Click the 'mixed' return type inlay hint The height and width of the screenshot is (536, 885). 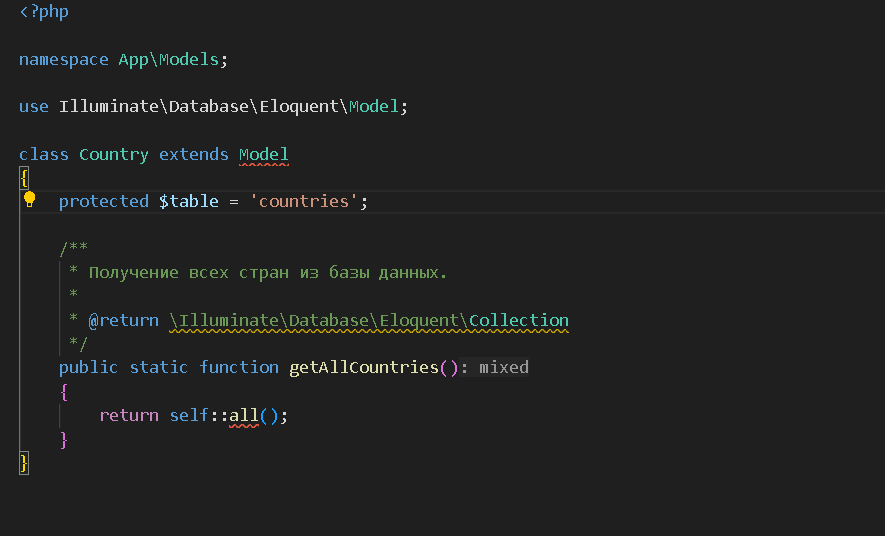pyautogui.click(x=503, y=367)
